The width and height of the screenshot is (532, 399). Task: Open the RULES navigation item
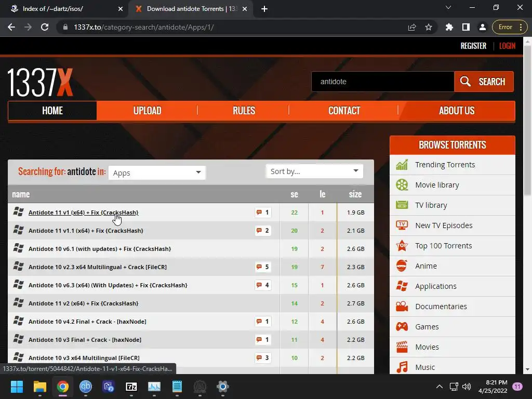pyautogui.click(x=244, y=111)
